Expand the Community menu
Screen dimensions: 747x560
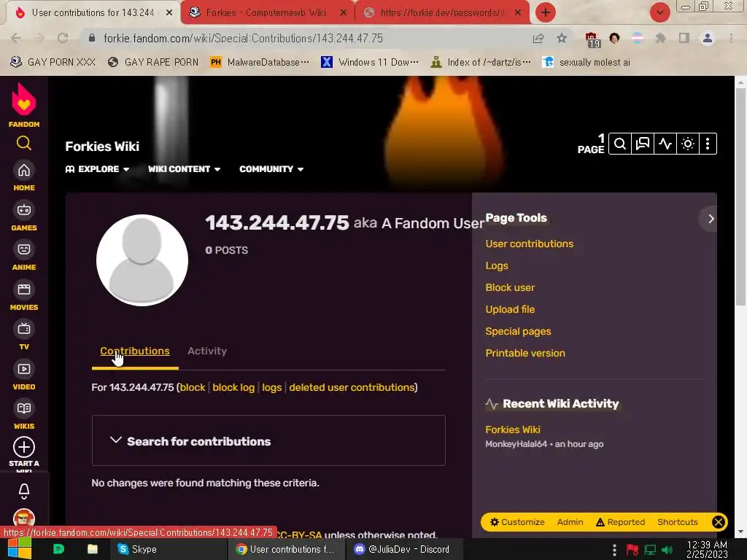pyautogui.click(x=271, y=169)
